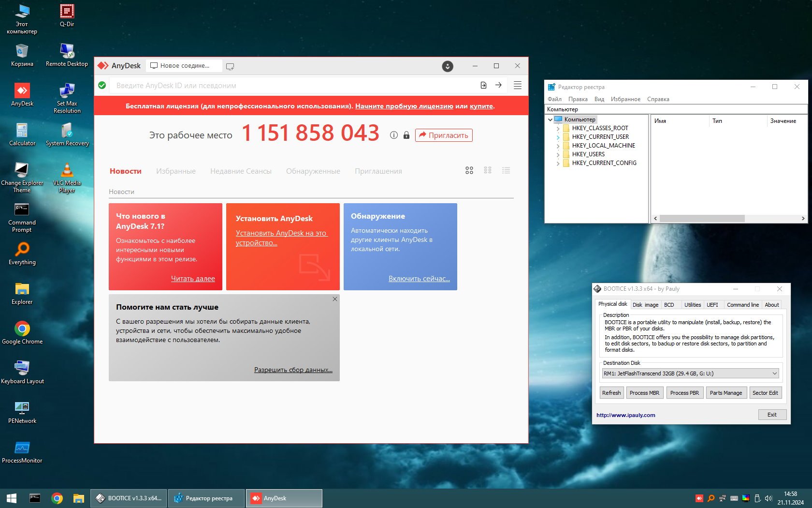Click the connect arrow icon in AnyDesk
Screen dimensions: 812x508
point(498,85)
